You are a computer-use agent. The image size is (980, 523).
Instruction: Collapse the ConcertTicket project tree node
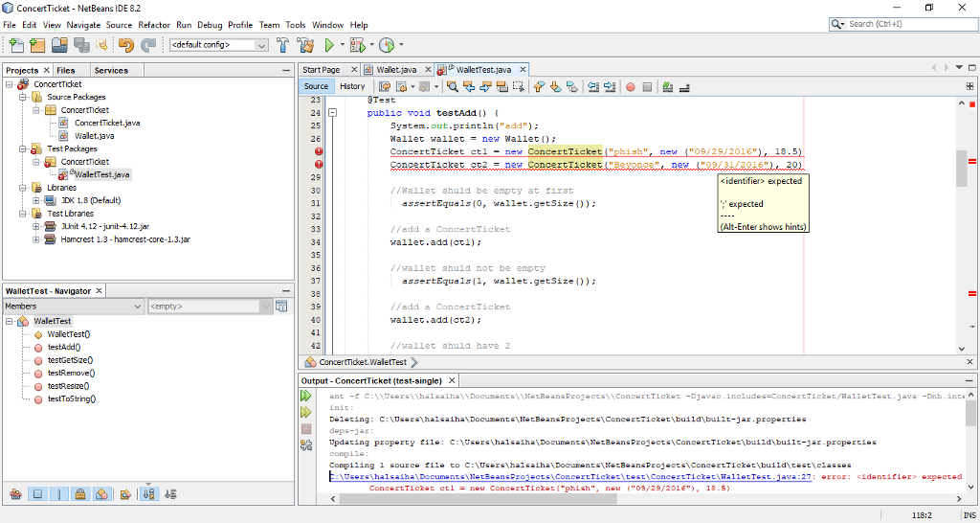(9, 84)
